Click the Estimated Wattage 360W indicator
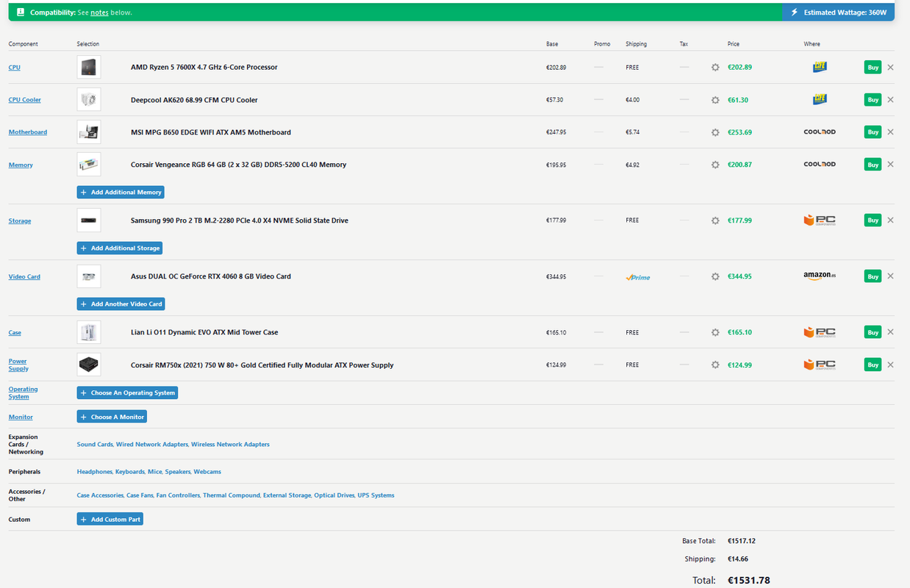 (838, 12)
